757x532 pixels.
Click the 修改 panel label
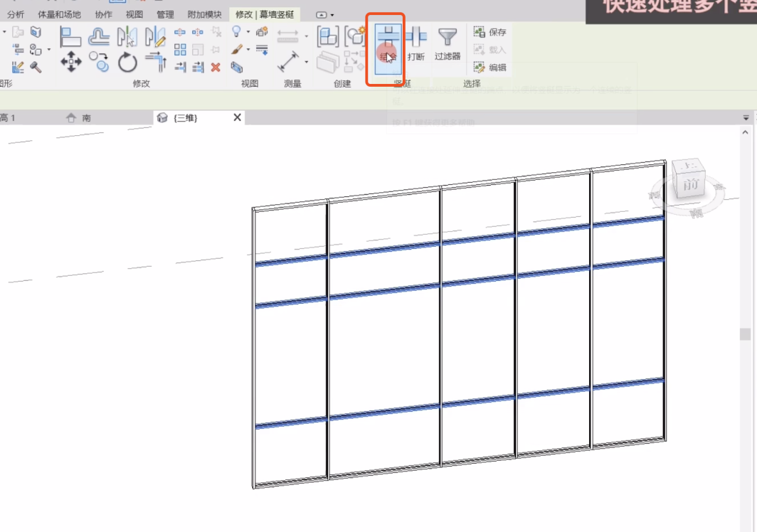coord(142,83)
